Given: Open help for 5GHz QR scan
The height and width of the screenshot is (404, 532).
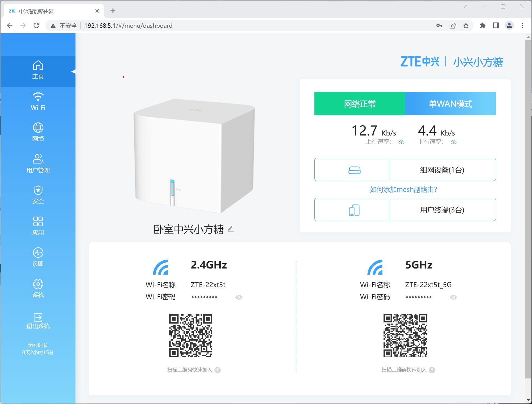Looking at the screenshot, I should tap(432, 370).
